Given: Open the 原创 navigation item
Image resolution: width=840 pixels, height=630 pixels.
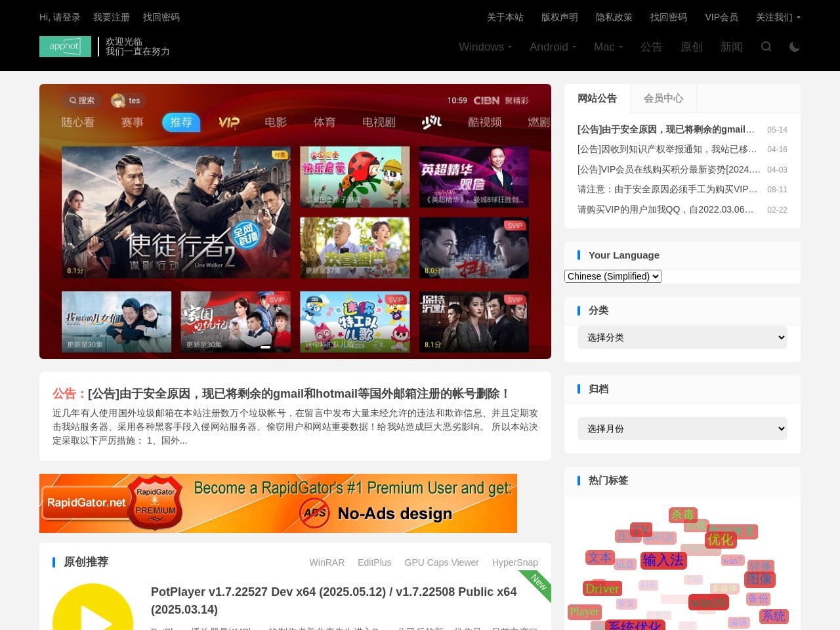Looking at the screenshot, I should tap(692, 47).
